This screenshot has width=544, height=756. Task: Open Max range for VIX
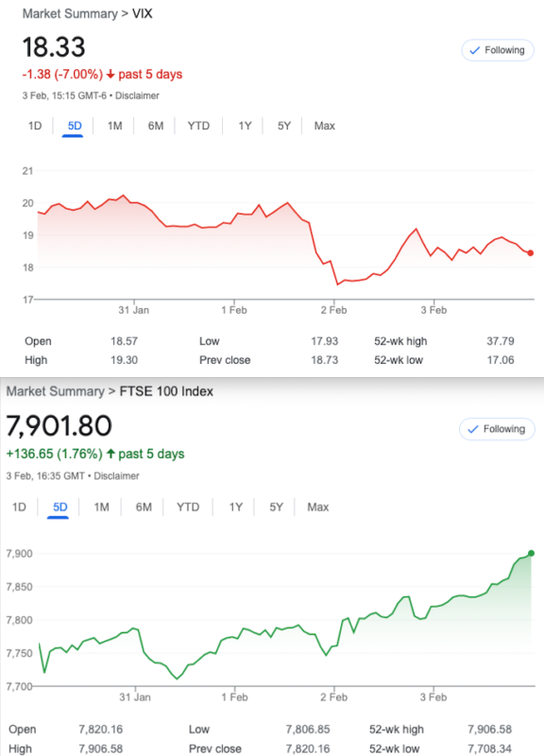(x=324, y=126)
